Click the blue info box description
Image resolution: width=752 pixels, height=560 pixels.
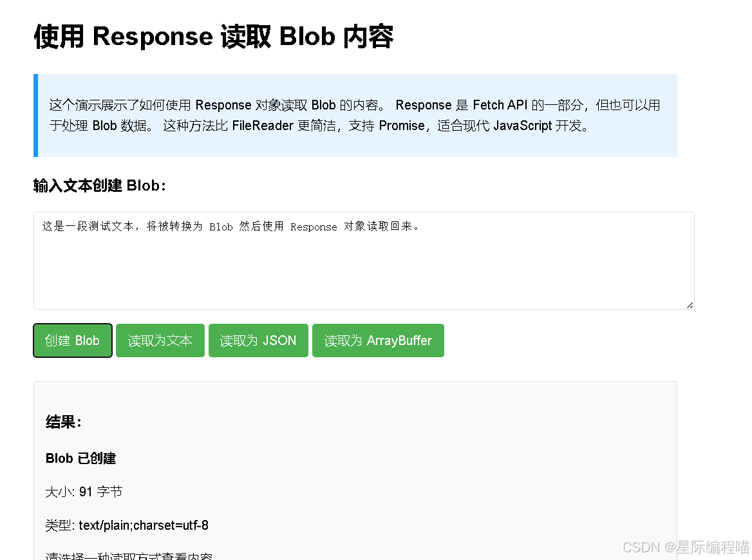[353, 115]
